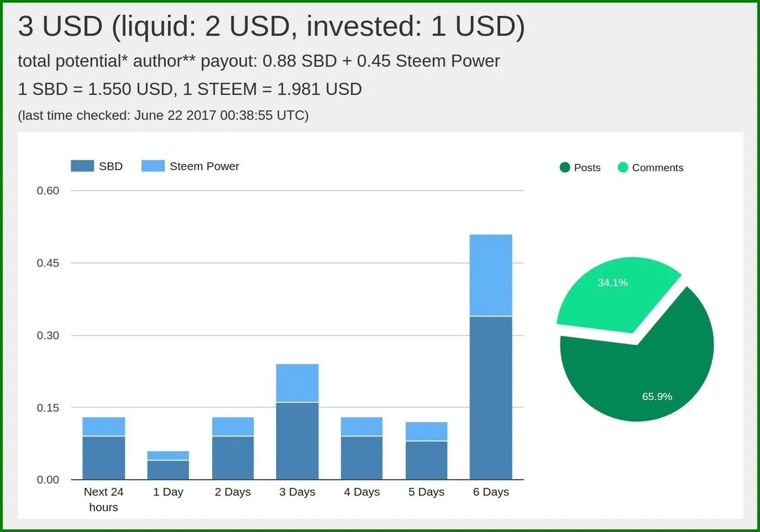The height and width of the screenshot is (532, 760).
Task: Click the 3 Days SBD bar segment
Action: pos(297,441)
